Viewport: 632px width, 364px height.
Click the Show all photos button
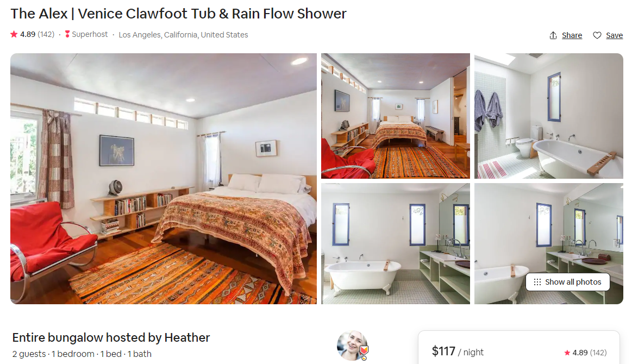point(567,282)
